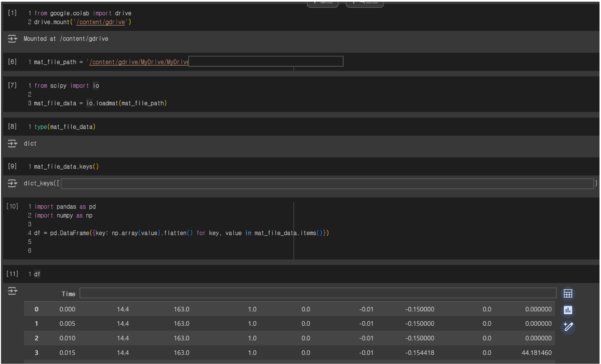Run cell [7] with the scipy import
The width and height of the screenshot is (601, 364).
tap(12, 85)
